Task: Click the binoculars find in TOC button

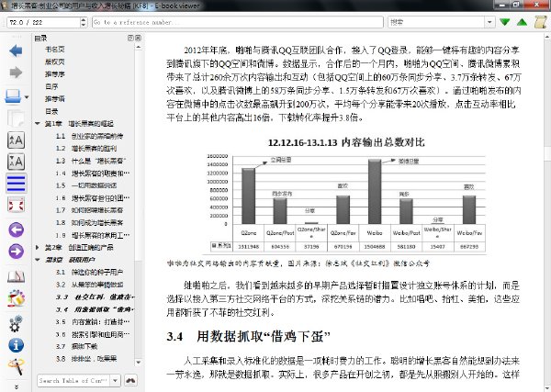Action: [130, 380]
